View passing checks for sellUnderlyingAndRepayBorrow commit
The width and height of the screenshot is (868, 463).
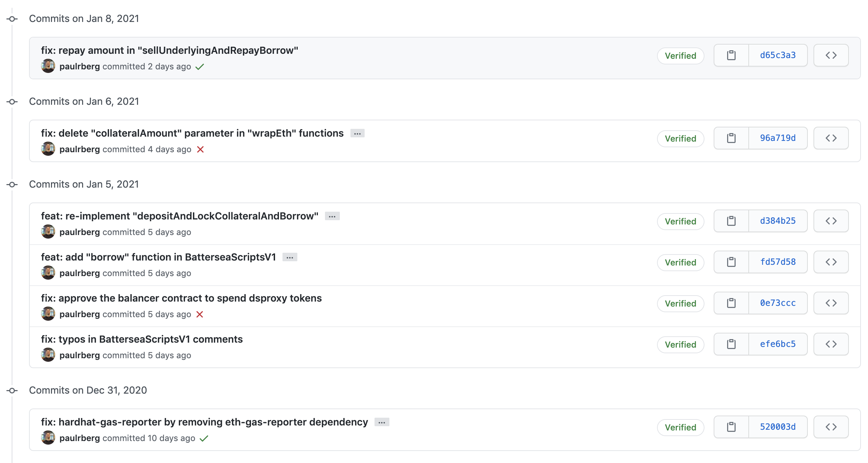200,67
